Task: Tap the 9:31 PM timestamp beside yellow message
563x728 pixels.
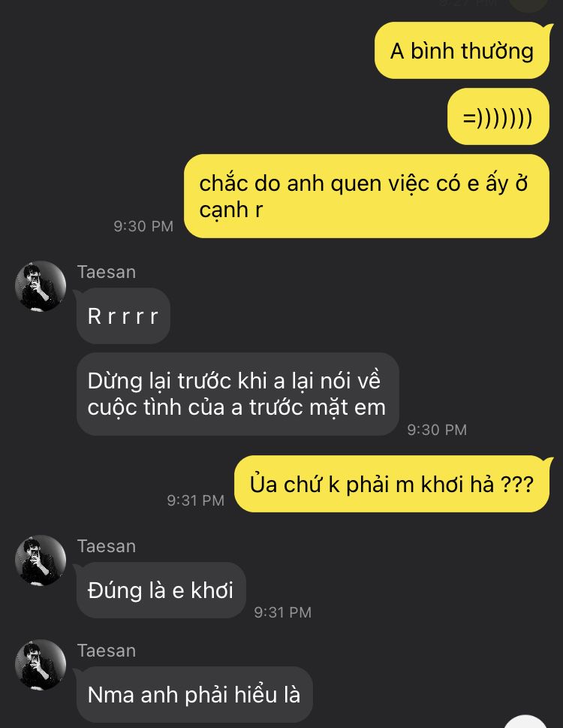Action: [x=196, y=500]
